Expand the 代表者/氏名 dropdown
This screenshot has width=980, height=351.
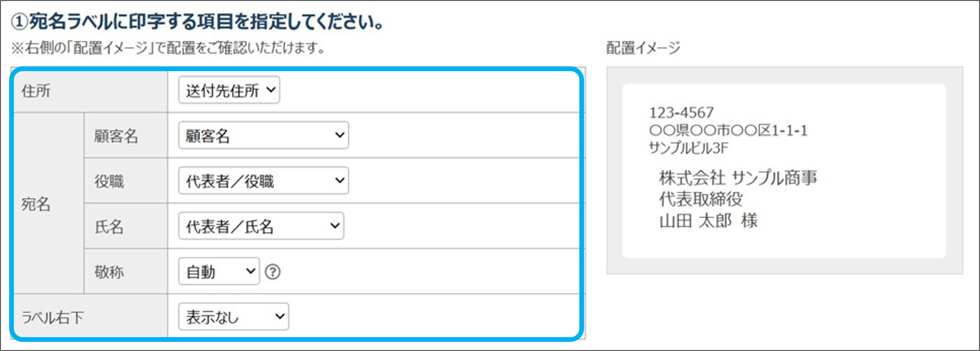(x=261, y=226)
